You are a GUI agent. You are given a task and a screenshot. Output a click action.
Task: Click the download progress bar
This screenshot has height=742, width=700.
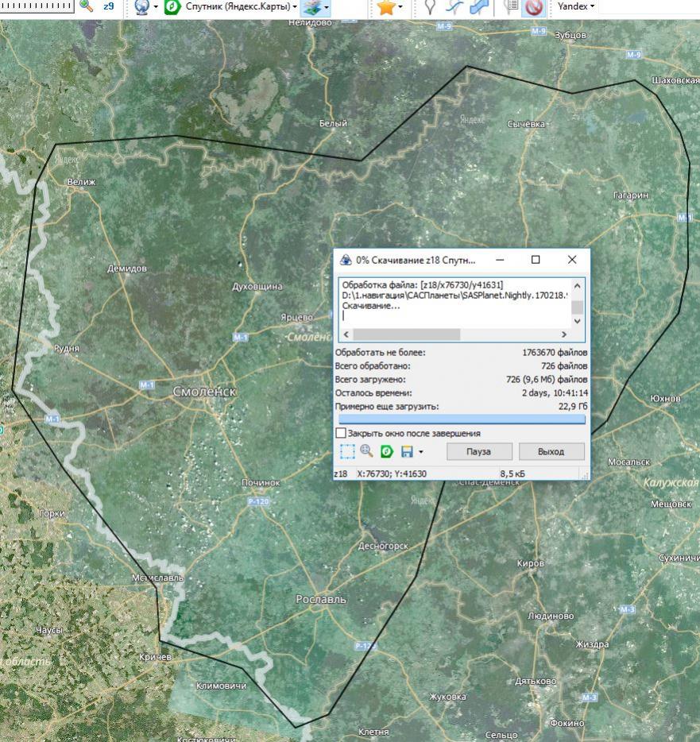[x=462, y=419]
